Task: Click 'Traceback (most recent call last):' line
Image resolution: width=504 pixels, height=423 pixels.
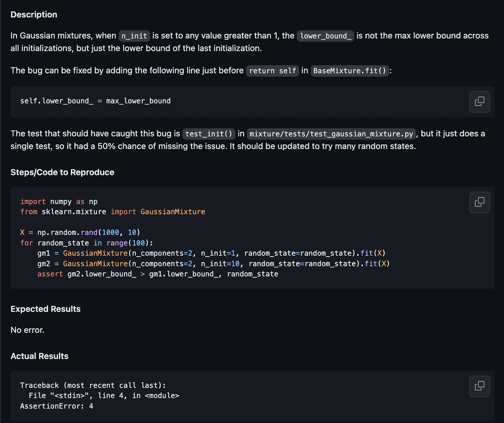Action: coord(93,385)
